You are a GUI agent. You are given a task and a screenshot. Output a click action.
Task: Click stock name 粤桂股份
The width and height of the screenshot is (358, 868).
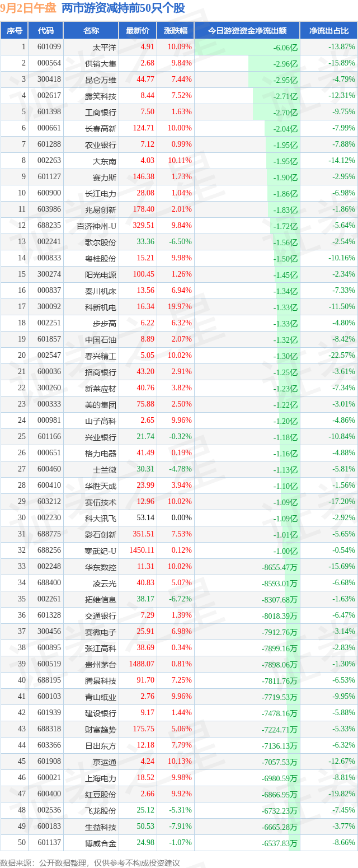101,258
